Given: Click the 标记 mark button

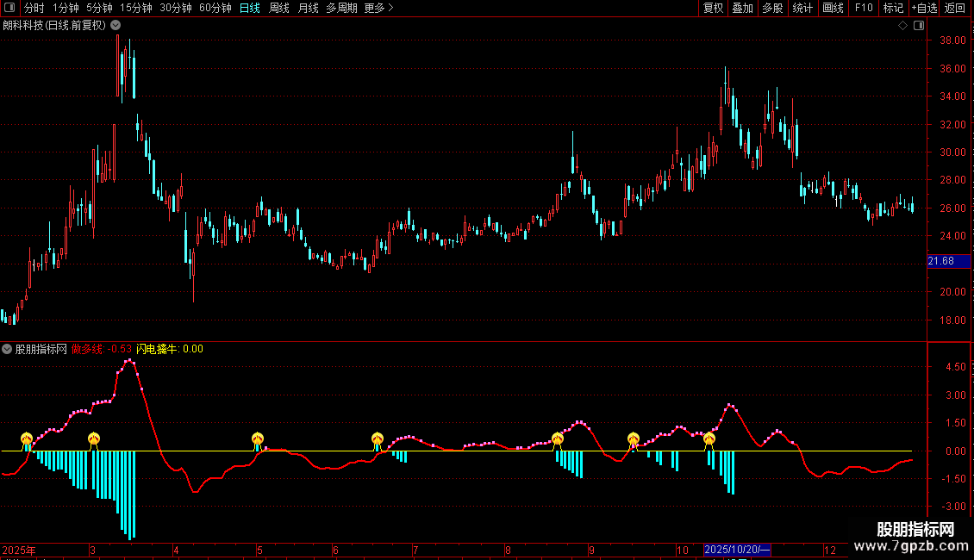Looking at the screenshot, I should (x=893, y=8).
